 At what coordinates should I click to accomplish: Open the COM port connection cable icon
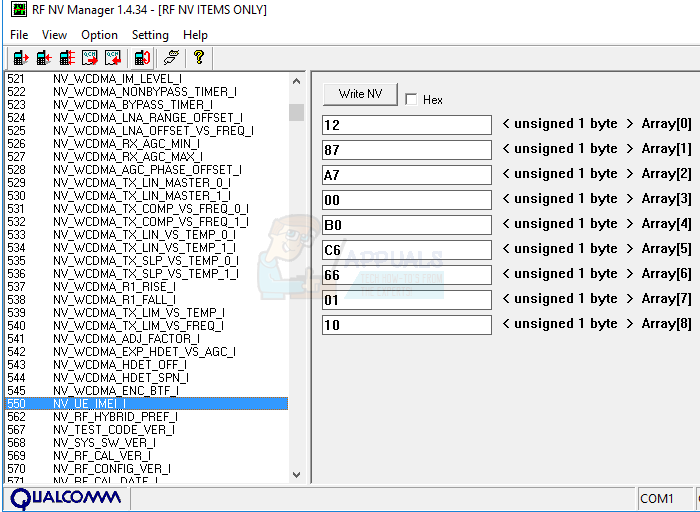pyautogui.click(x=171, y=58)
